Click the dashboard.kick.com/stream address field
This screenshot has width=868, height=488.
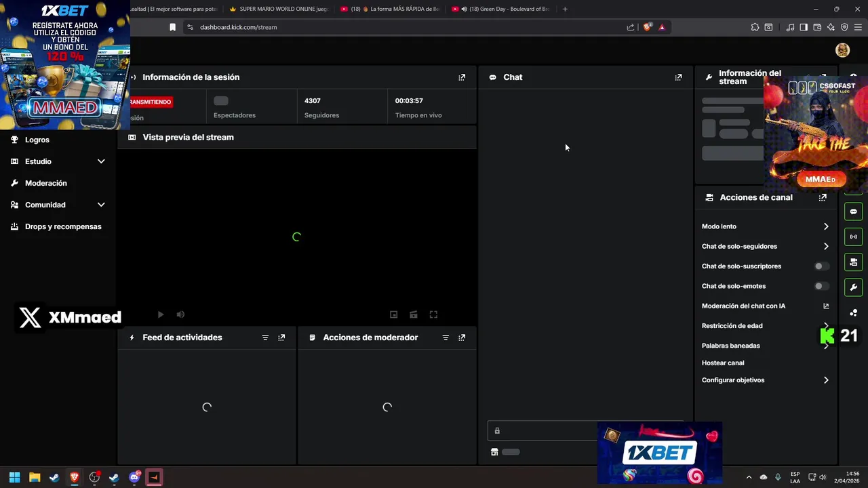tap(407, 27)
